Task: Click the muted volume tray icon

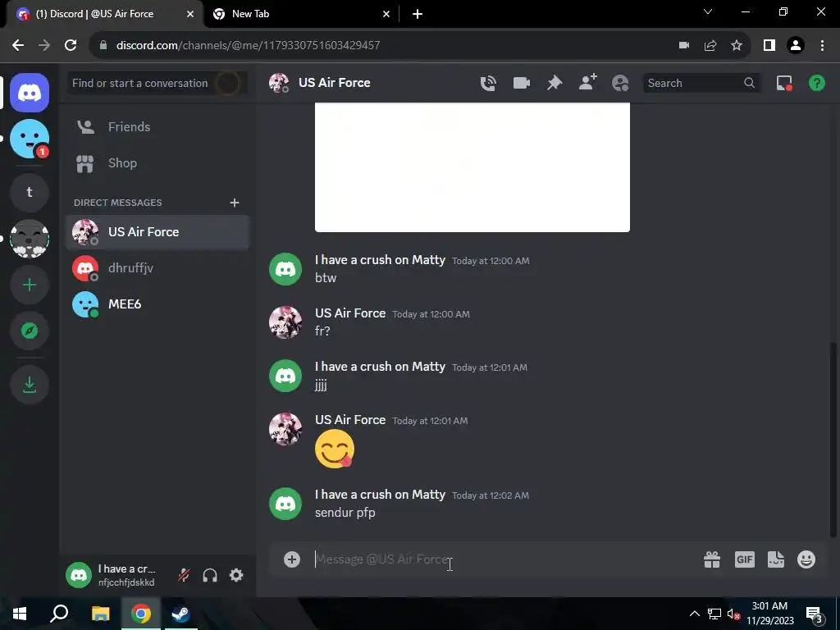Action: click(x=733, y=614)
